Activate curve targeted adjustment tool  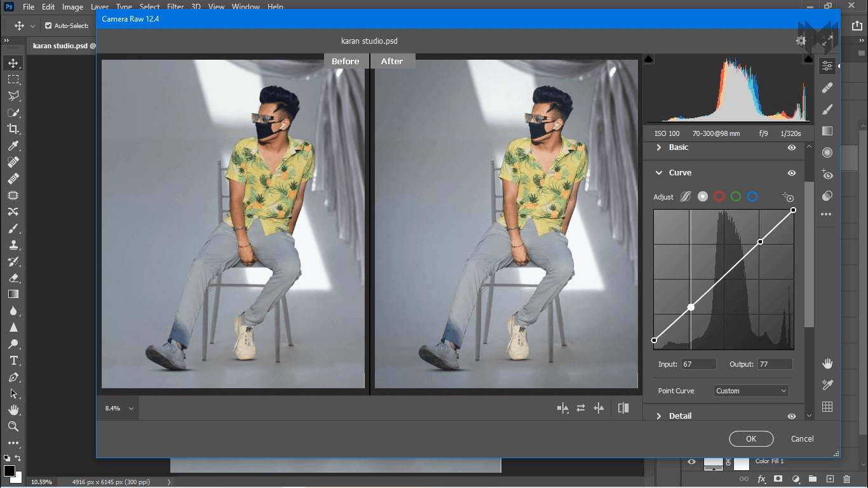[x=788, y=197]
